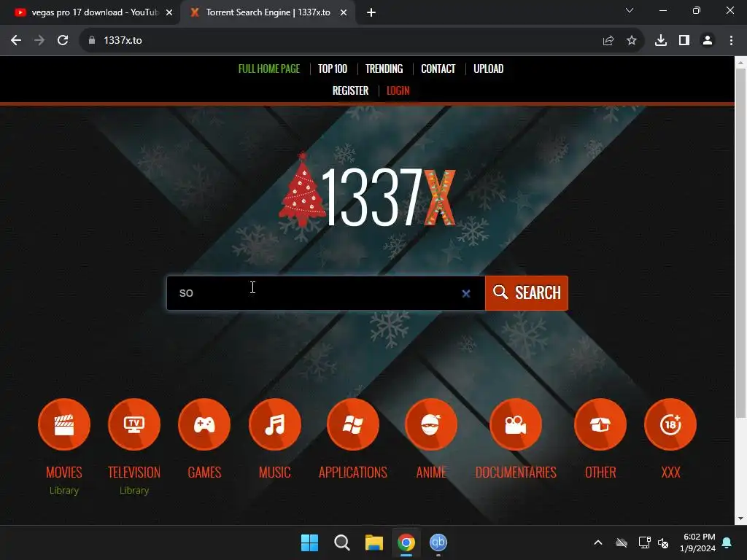Click the MOVIES text label
The width and height of the screenshot is (747, 560).
(64, 472)
